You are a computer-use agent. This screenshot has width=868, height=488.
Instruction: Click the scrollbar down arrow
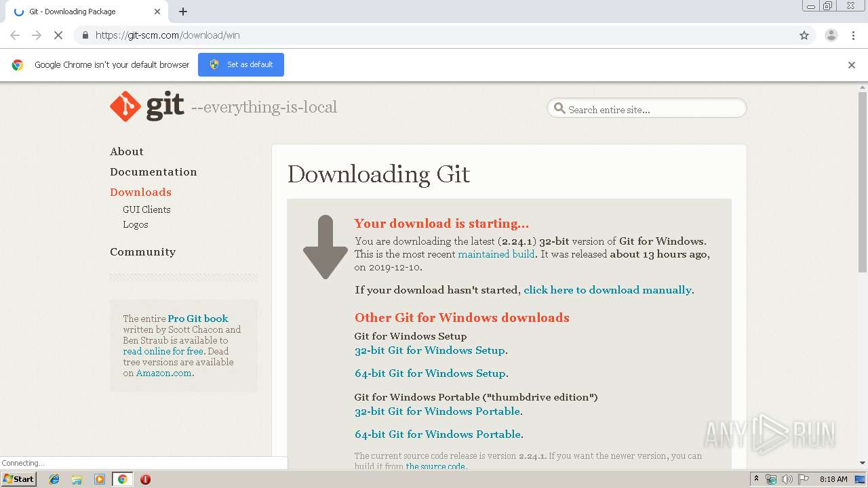click(x=863, y=463)
